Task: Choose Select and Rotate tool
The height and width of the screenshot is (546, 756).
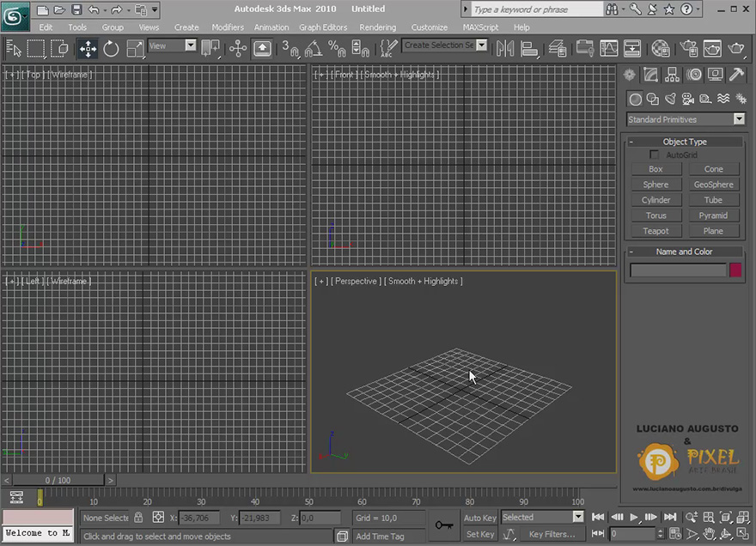Action: [111, 48]
